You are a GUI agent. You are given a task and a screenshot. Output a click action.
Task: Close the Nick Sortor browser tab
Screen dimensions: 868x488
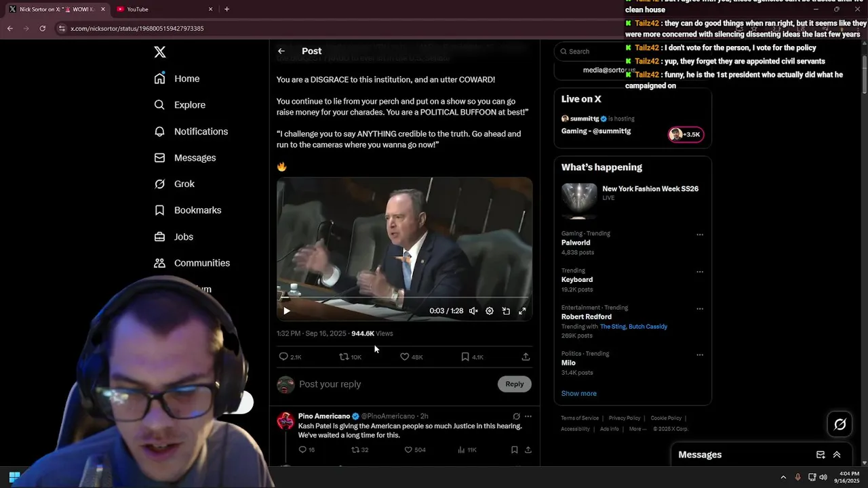[103, 9]
